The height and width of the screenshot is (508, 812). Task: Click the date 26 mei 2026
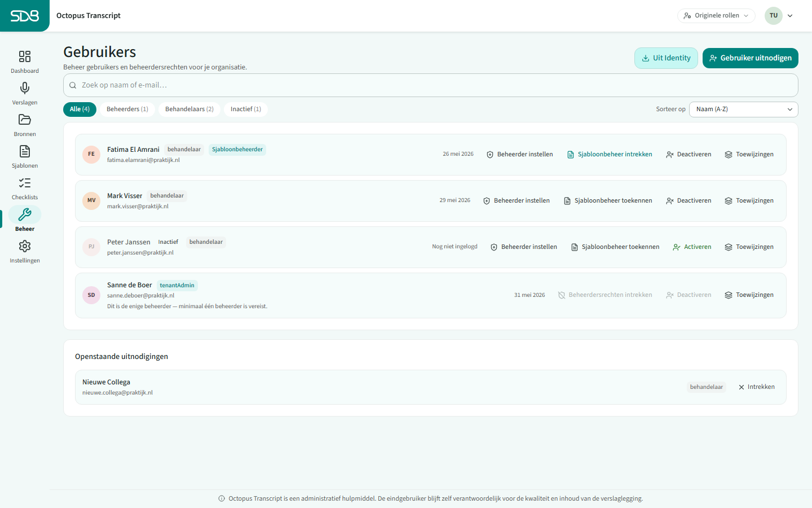tap(458, 154)
